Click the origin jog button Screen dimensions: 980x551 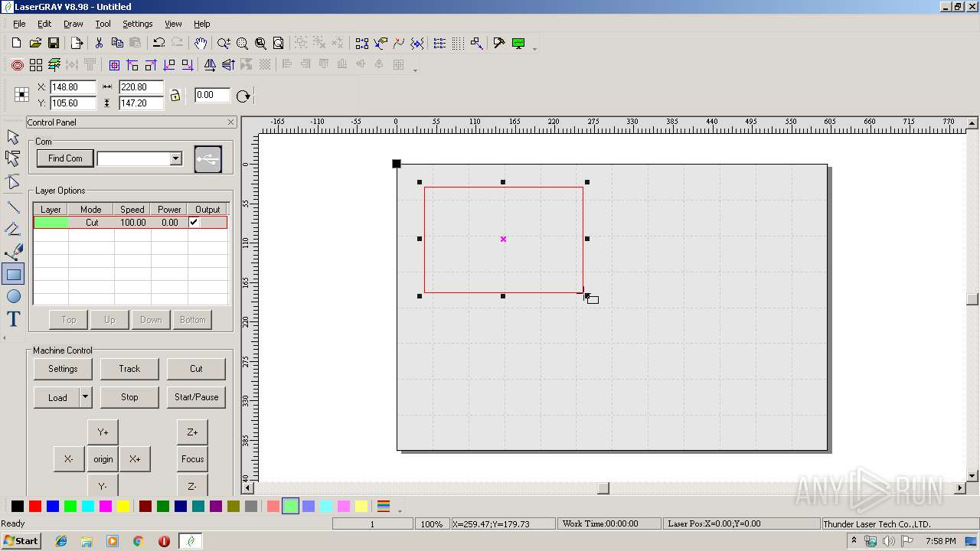click(x=103, y=459)
